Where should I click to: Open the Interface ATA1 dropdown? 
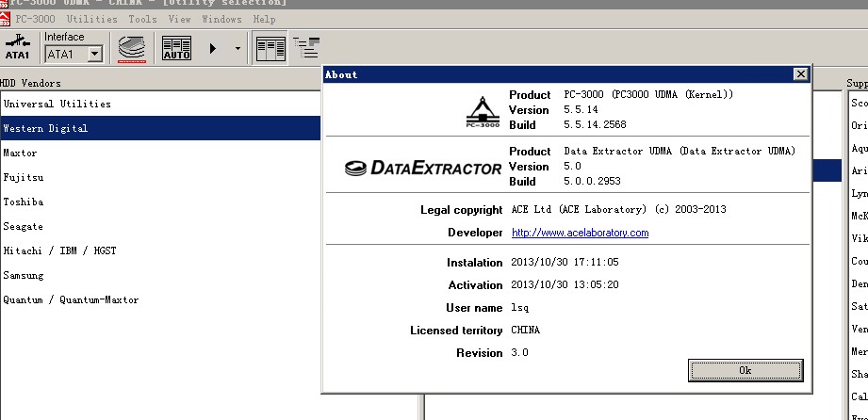(x=95, y=55)
